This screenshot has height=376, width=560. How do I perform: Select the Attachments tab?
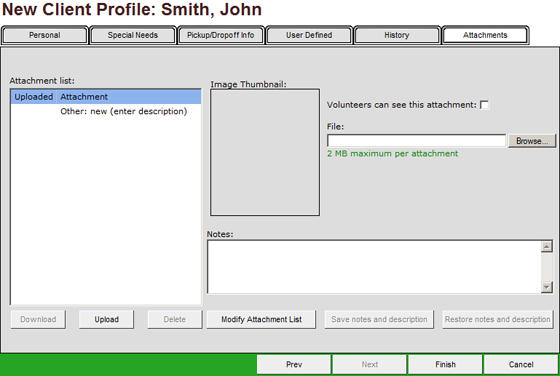pos(485,35)
